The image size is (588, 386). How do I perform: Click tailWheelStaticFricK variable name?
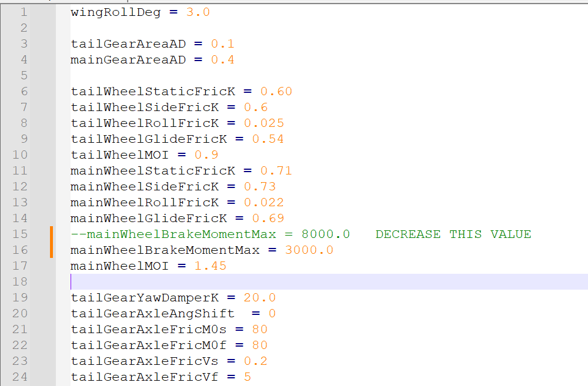(153, 92)
